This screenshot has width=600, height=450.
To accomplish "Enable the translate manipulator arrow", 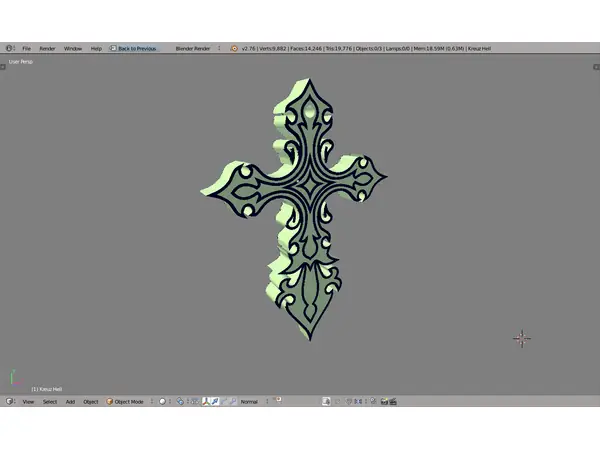I will click(215, 401).
